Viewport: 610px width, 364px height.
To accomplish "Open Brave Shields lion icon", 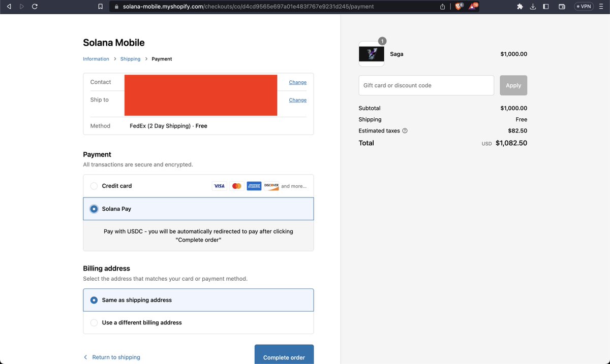I will point(458,6).
